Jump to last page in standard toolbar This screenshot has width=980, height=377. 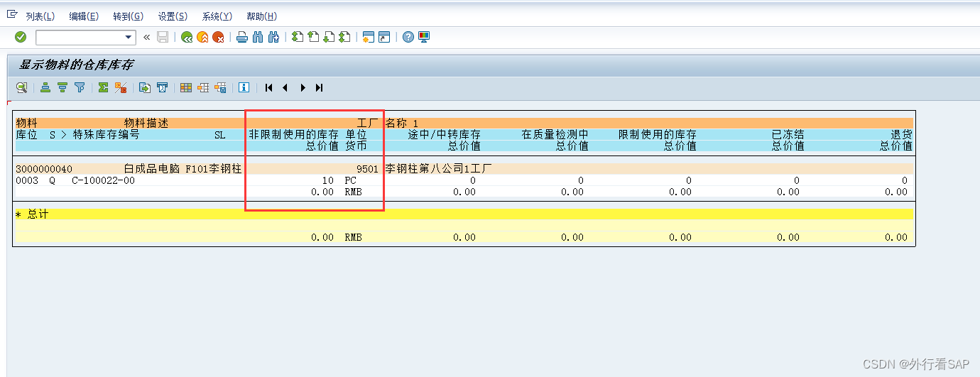pyautogui.click(x=345, y=37)
